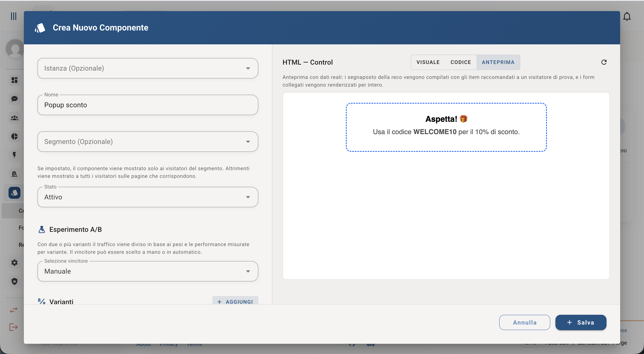Click the 'Varianti' section title
This screenshot has width=644, height=354.
coord(61,301)
